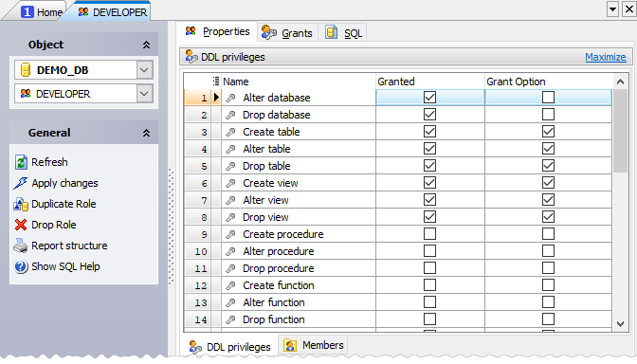The width and height of the screenshot is (637, 364).
Task: Click the scrollbar up arrow
Action: point(620,82)
